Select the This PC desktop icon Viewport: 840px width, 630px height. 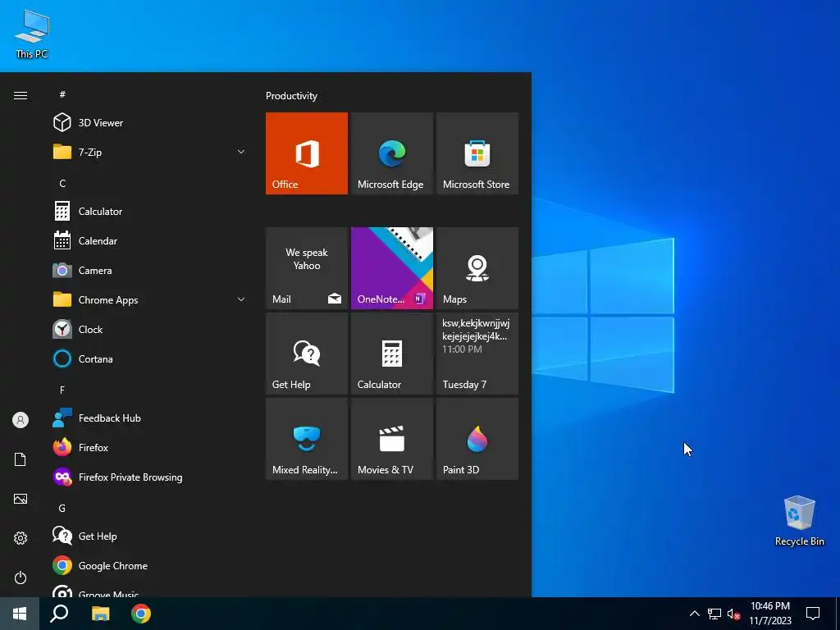[x=32, y=34]
